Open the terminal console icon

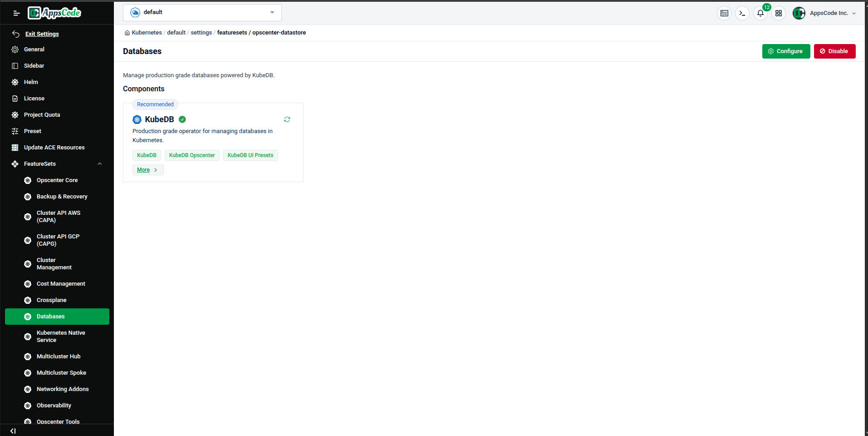click(742, 13)
